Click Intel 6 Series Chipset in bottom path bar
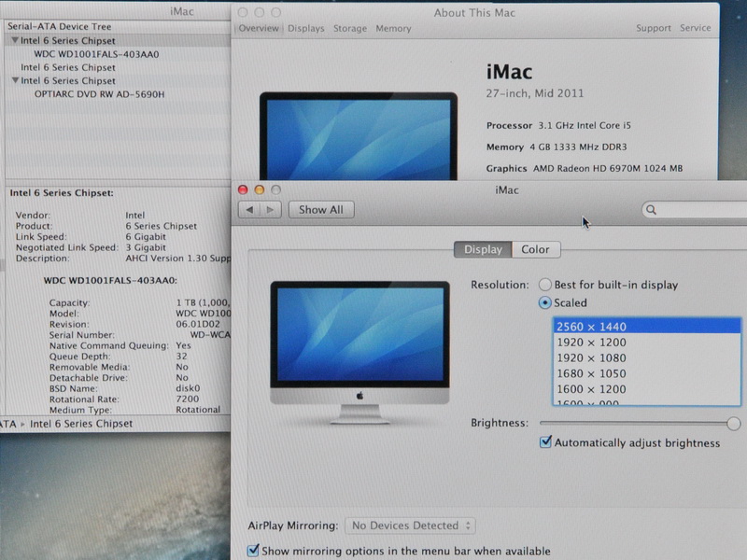Screen dimensions: 747x560 (81, 424)
